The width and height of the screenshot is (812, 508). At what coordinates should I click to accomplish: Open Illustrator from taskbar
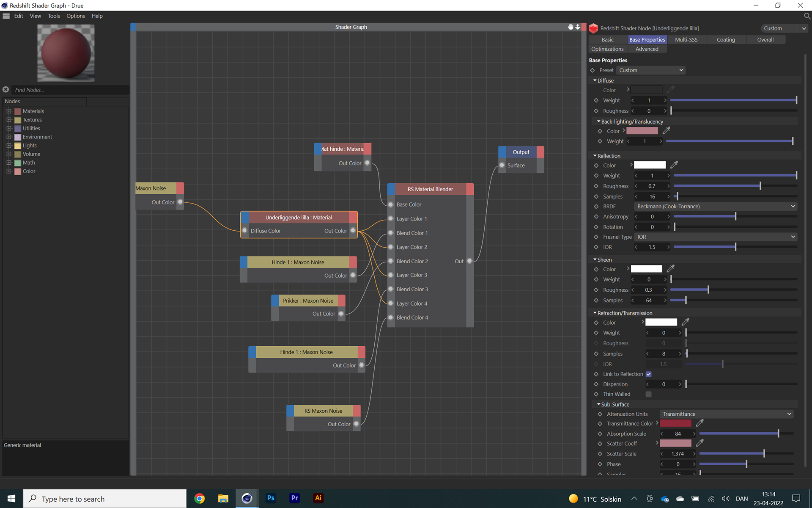pos(318,498)
